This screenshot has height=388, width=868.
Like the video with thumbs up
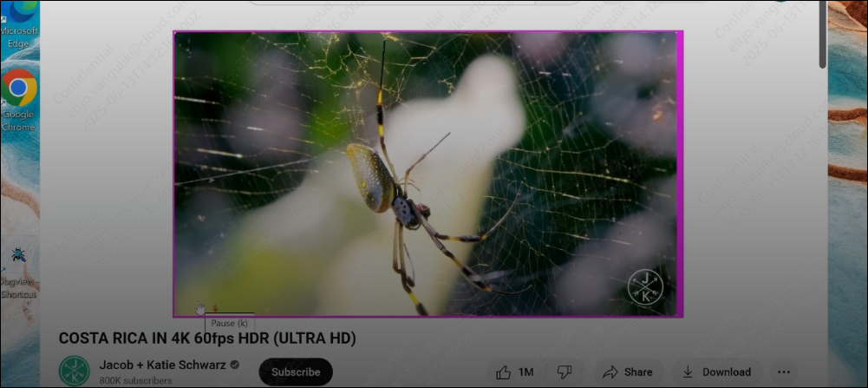tap(504, 372)
